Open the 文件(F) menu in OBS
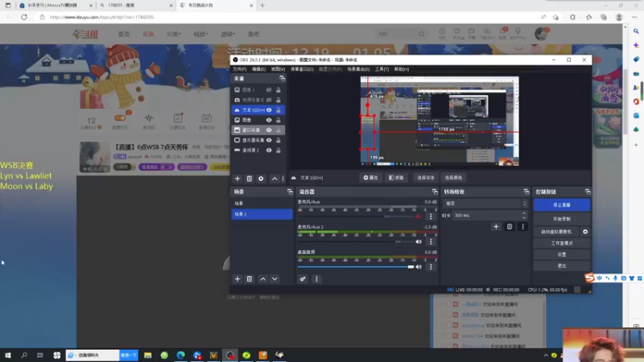The height and width of the screenshot is (362, 644). [x=239, y=69]
